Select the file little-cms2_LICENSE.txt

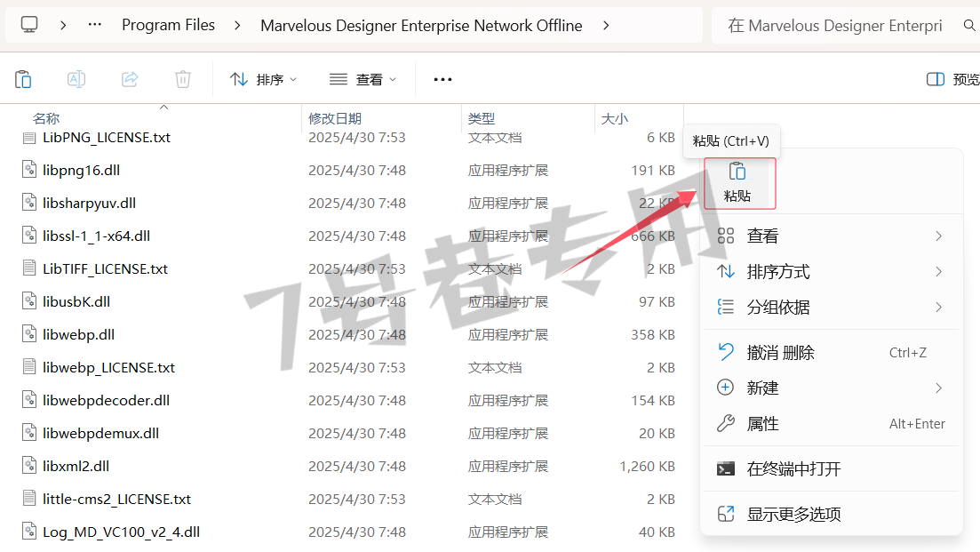(117, 499)
